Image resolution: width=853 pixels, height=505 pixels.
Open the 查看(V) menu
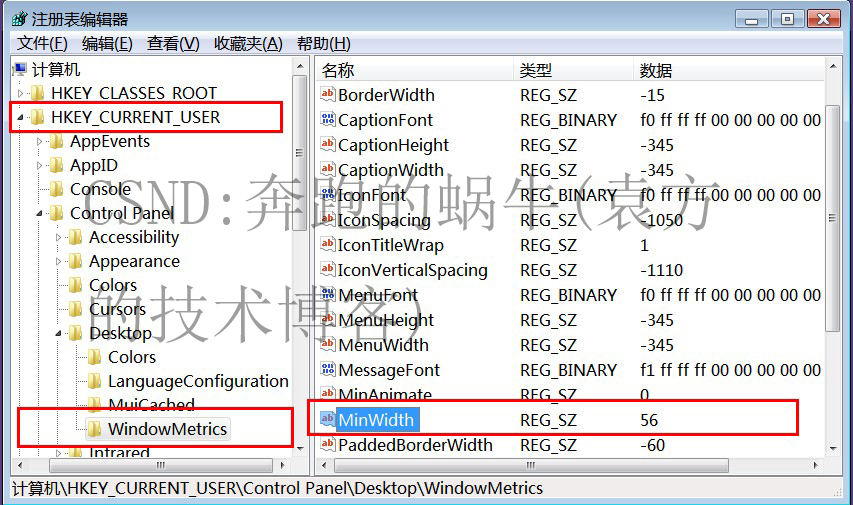pyautogui.click(x=173, y=44)
